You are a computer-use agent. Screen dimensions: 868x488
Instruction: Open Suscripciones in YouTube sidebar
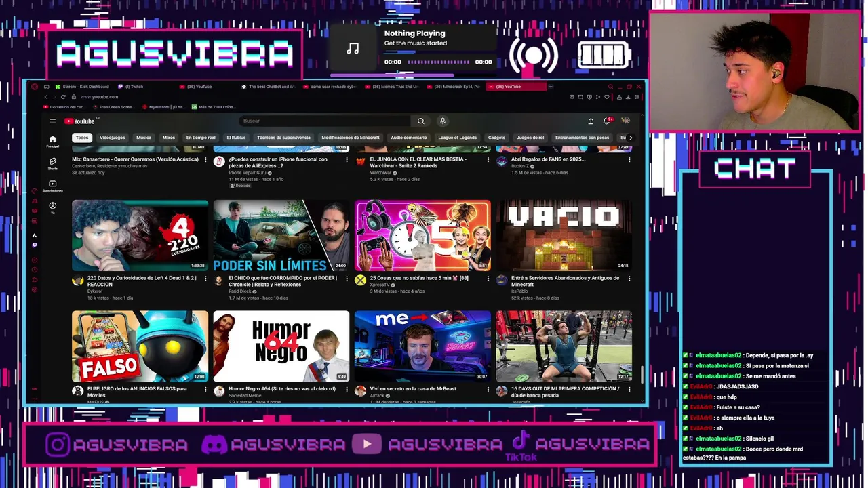[x=52, y=186]
